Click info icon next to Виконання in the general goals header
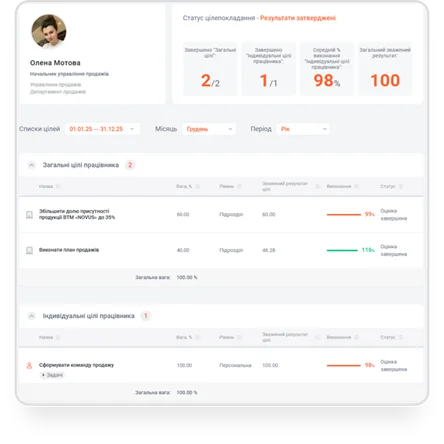This screenshot has height=444, width=444. (x=356, y=186)
